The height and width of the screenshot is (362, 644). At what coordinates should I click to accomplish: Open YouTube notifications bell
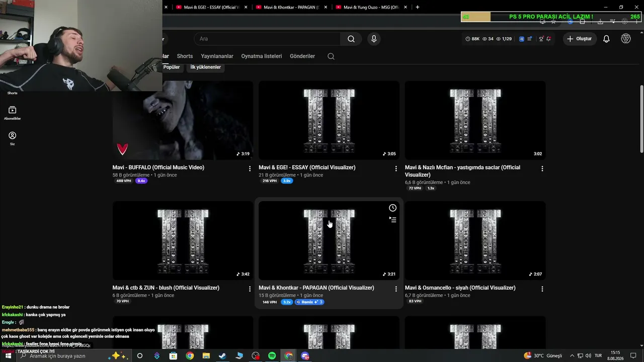pyautogui.click(x=606, y=39)
